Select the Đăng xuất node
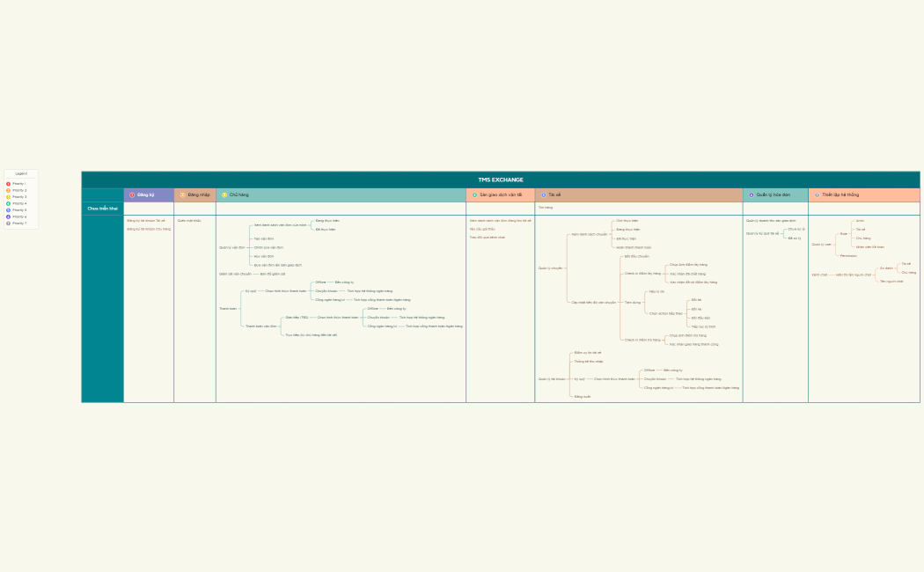This screenshot has width=924, height=572. tap(582, 397)
